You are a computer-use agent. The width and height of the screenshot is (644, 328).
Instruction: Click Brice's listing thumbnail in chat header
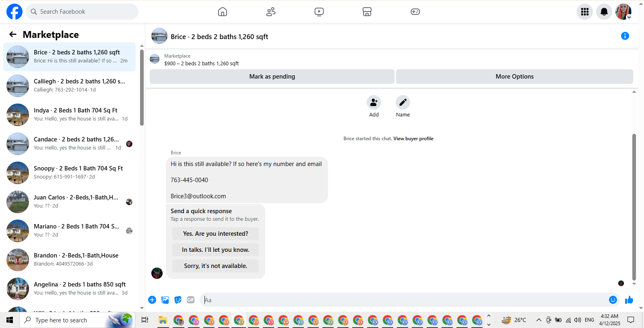159,36
